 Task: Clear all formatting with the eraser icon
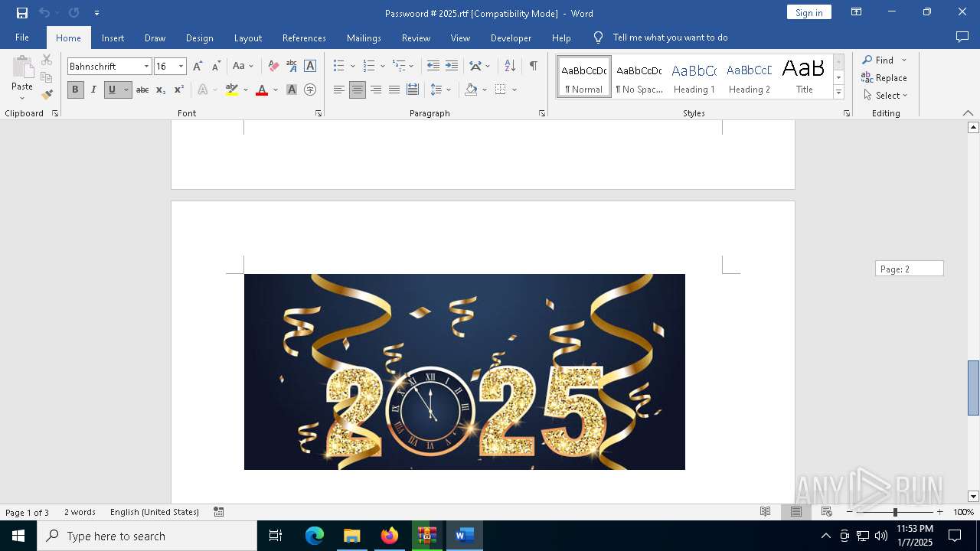(x=273, y=66)
